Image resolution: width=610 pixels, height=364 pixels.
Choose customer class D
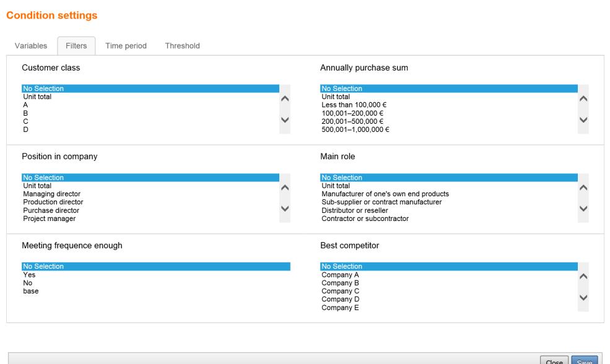150,129
